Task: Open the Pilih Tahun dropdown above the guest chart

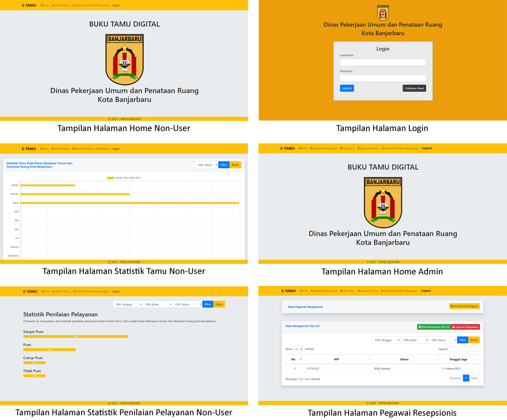Action: [207, 165]
